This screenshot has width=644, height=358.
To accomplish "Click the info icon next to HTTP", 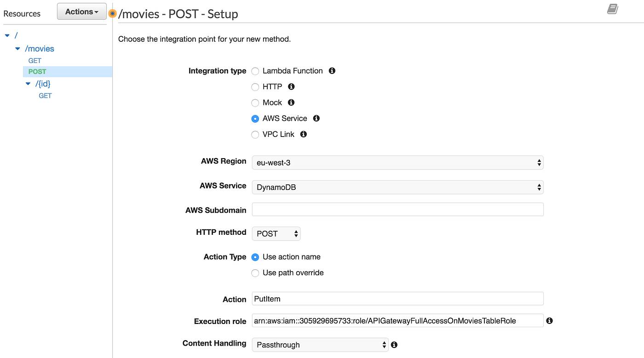I will point(290,86).
